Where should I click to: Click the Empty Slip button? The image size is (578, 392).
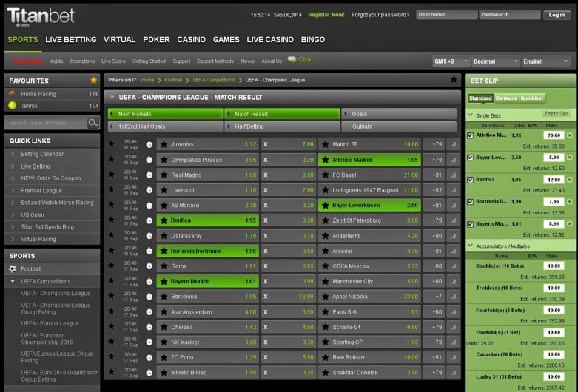coord(556,114)
